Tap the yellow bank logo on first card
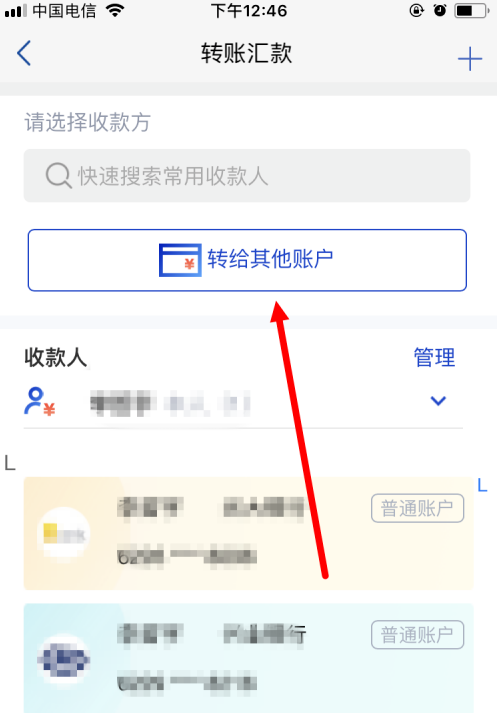Viewport: 497px width, 713px height. click(63, 533)
